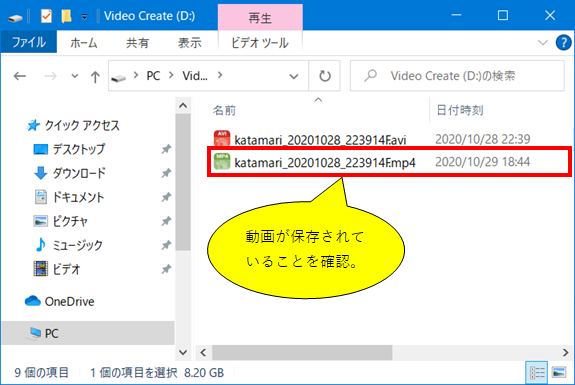Image resolution: width=575 pixels, height=385 pixels.
Task: Open the ビデオ ツール ribbon tab
Action: point(260,43)
